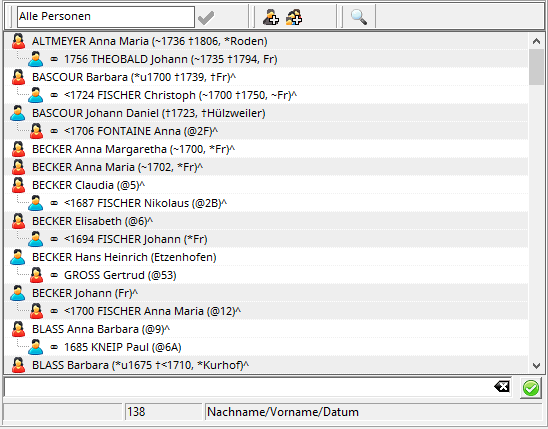548x429 pixels.
Task: Confirm selection with green checkmark button
Action: coord(531,388)
